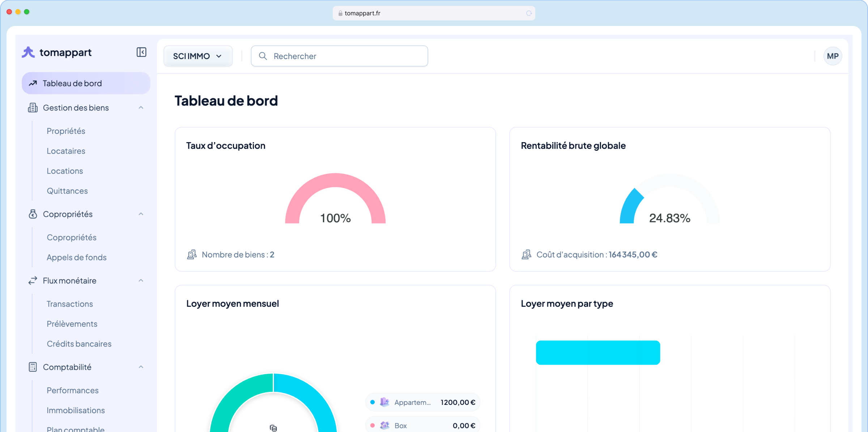Open the Transactions page
This screenshot has height=432, width=868.
[70, 304]
